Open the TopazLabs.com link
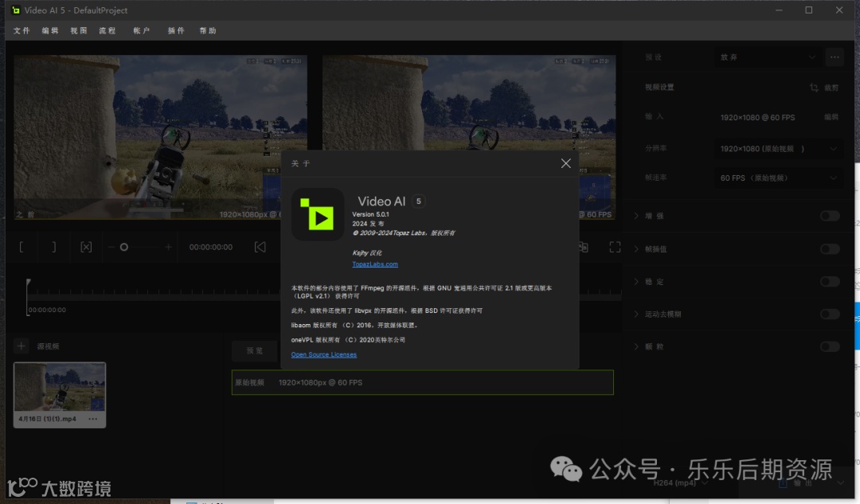 coord(374,264)
